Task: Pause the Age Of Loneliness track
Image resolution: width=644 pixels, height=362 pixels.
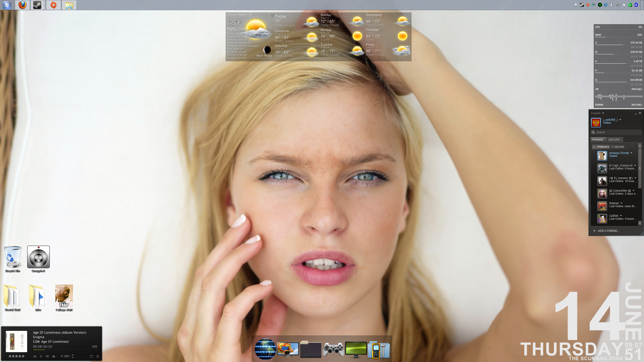Action: point(41,356)
